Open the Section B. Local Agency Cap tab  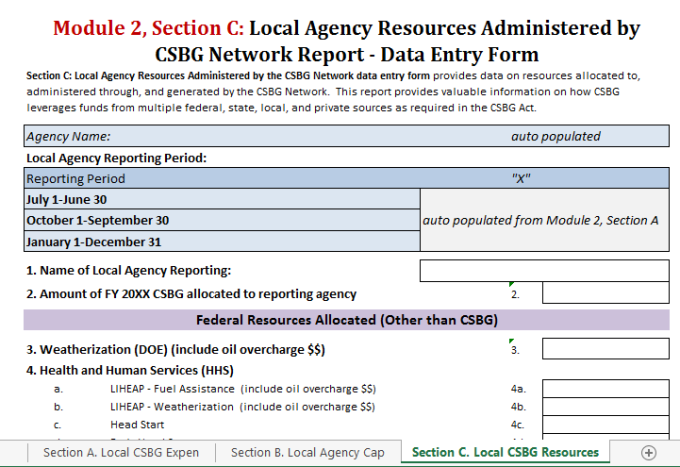[307, 453]
